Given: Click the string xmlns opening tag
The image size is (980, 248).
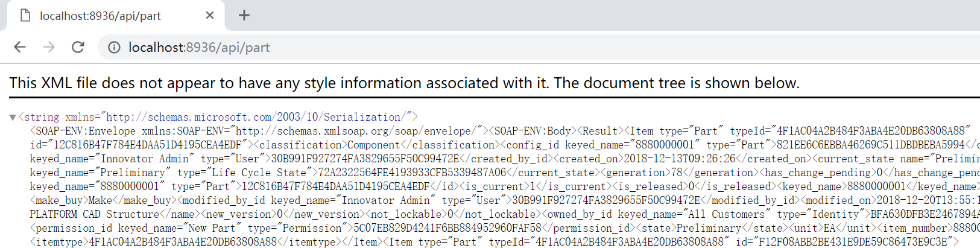Looking at the screenshot, I should 218,117.
